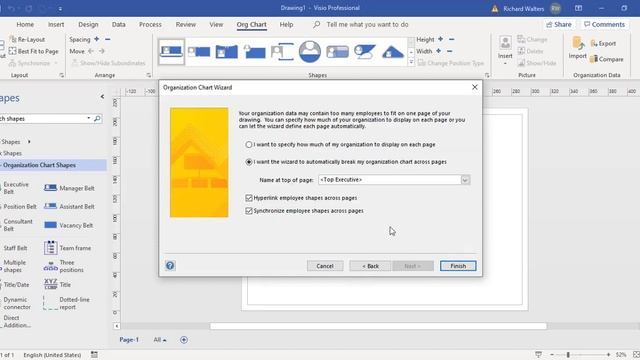Viewport: 640px width, 360px height.
Task: Click the Dotted-line report shape
Action: (67, 303)
